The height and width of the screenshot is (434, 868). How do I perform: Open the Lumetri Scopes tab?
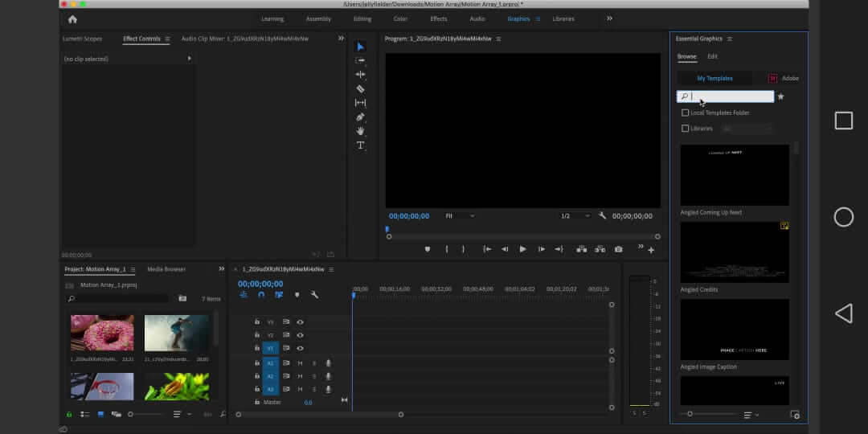(83, 39)
